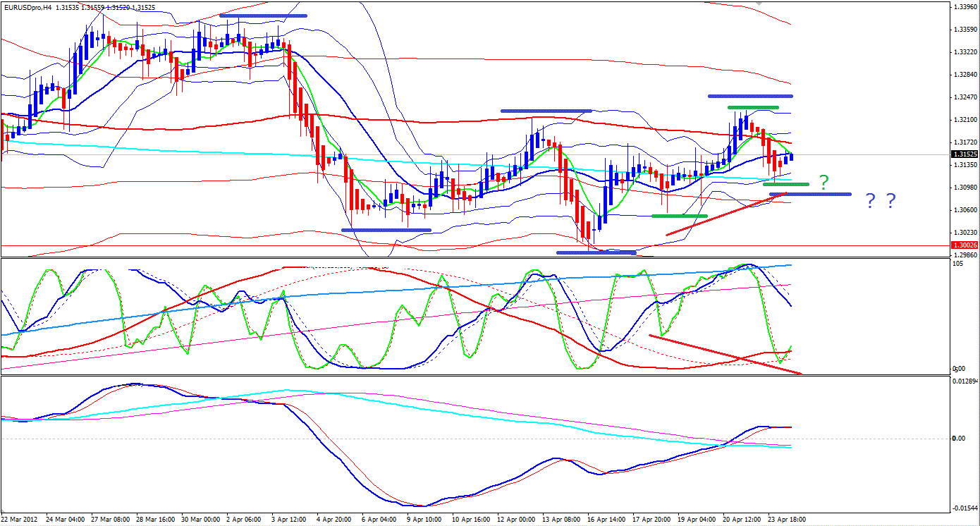The height and width of the screenshot is (526, 980).
Task: Click the 28 Mar 16:00 time label
Action: pyautogui.click(x=156, y=519)
